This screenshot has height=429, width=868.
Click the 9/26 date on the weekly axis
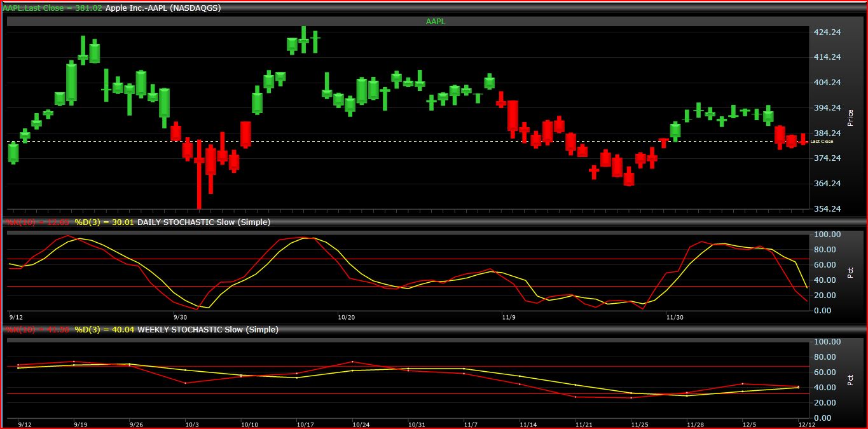click(x=136, y=424)
